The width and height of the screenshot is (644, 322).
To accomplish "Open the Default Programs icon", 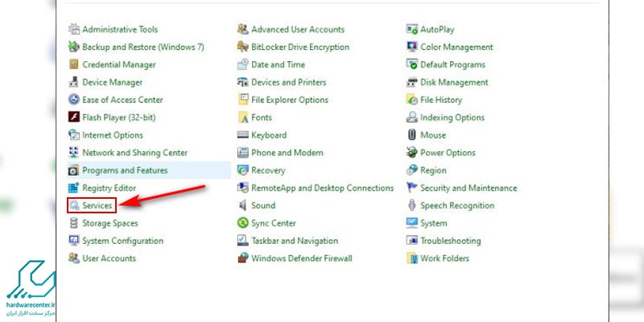I will 412,64.
